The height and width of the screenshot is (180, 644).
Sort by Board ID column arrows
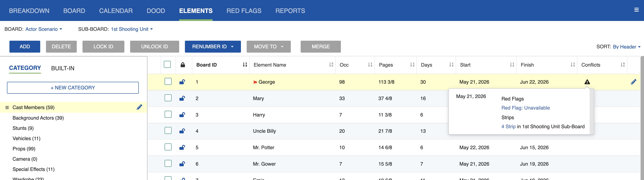245,65
